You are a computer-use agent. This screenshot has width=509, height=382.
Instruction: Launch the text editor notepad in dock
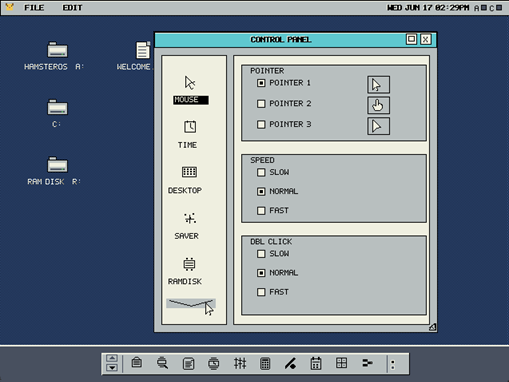click(188, 363)
